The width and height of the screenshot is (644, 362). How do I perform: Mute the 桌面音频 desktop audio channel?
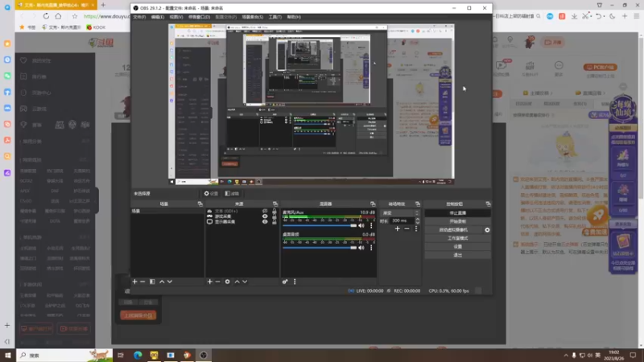tap(361, 248)
